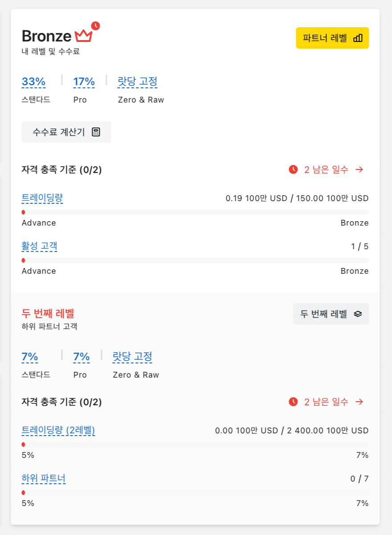Click the red arrow in the second-level 남은 일수 row
This screenshot has height=535, width=392.
click(359, 402)
